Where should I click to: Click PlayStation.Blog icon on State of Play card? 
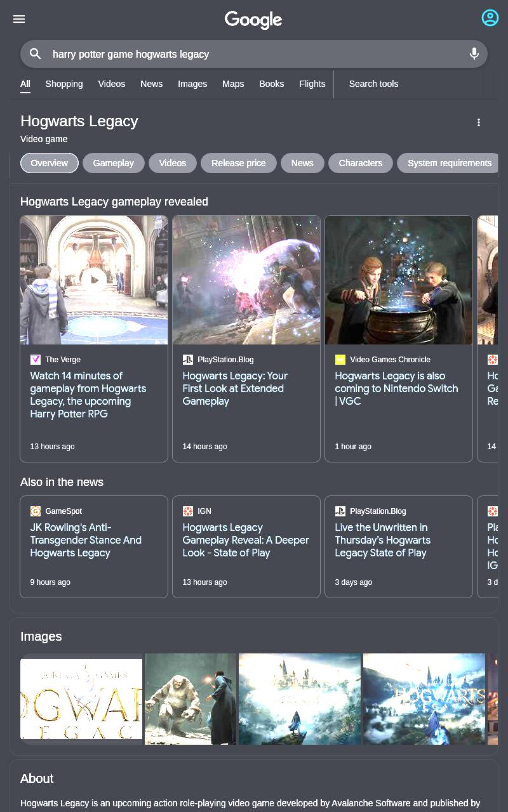coord(340,511)
